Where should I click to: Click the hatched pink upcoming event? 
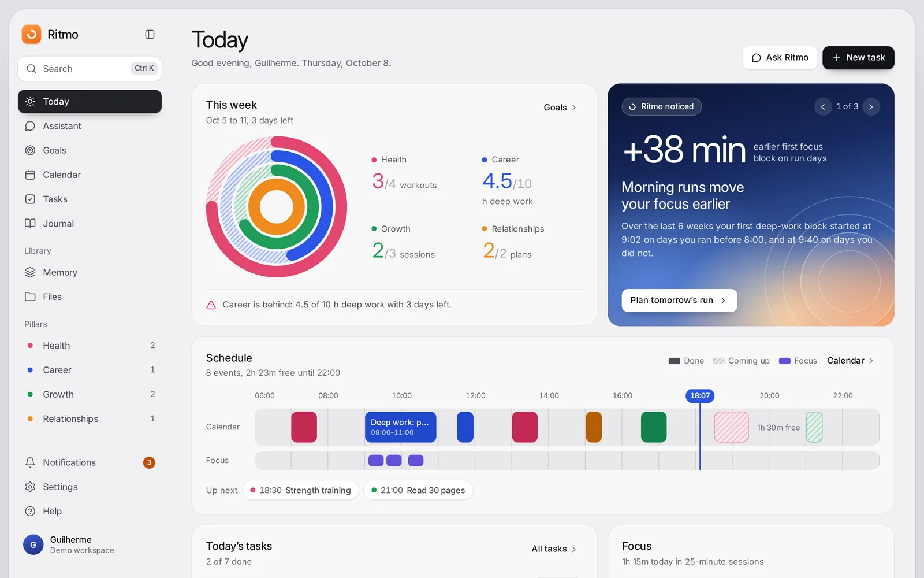click(x=731, y=427)
